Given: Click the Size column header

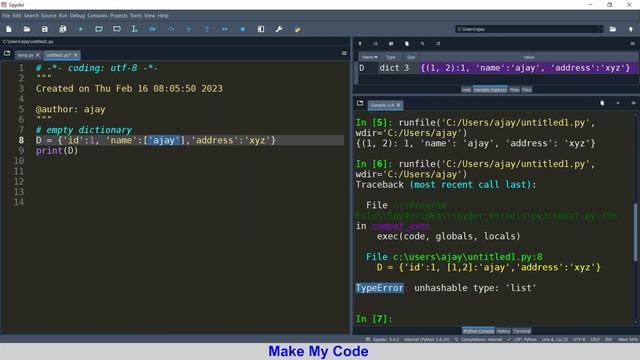Looking at the screenshot, I should 411,57.
